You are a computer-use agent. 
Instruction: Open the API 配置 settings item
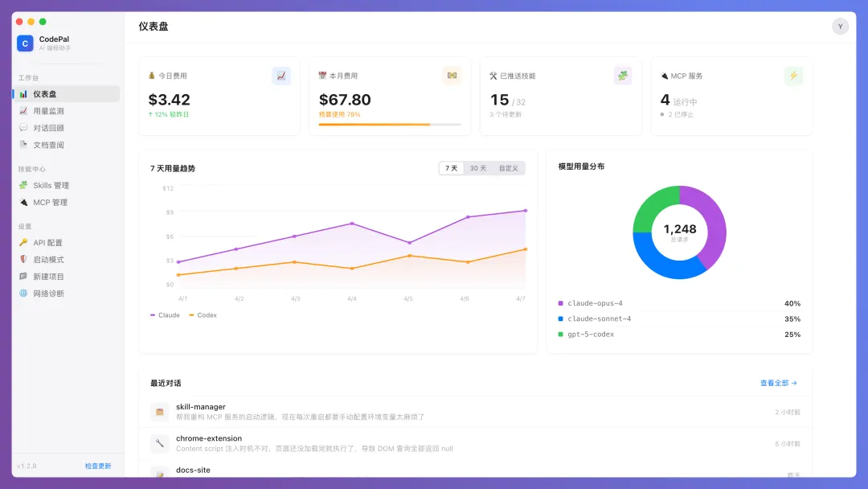(x=47, y=242)
